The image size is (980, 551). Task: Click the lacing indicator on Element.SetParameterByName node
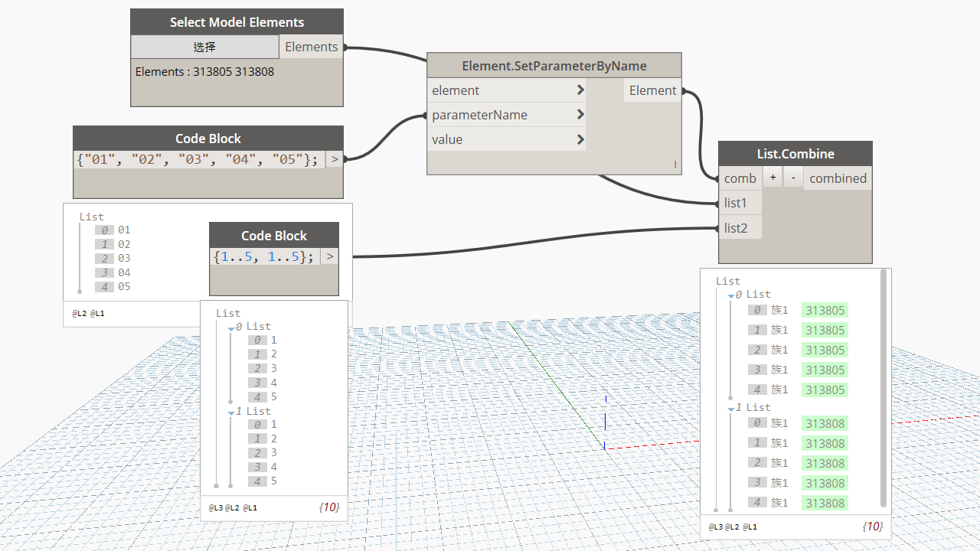pyautogui.click(x=675, y=165)
